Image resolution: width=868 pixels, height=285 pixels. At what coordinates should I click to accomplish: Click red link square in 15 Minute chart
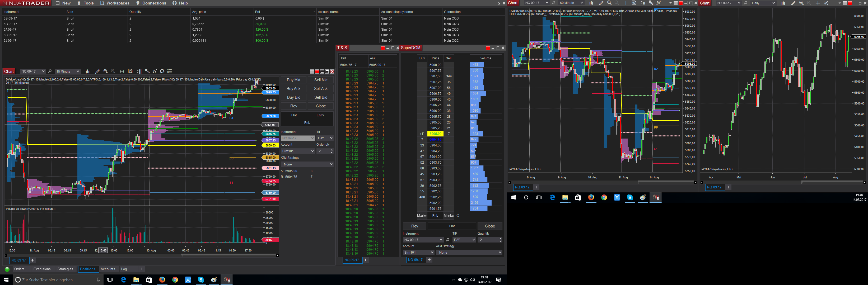(x=317, y=71)
